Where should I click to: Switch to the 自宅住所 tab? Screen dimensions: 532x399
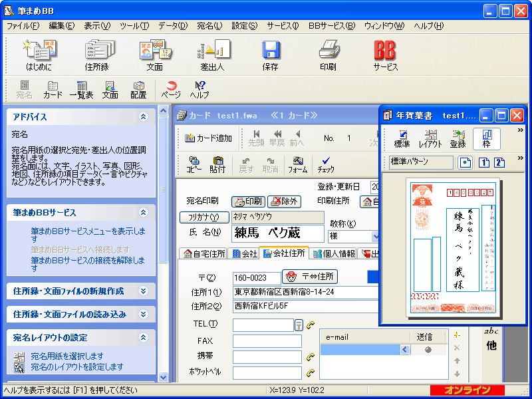[204, 254]
